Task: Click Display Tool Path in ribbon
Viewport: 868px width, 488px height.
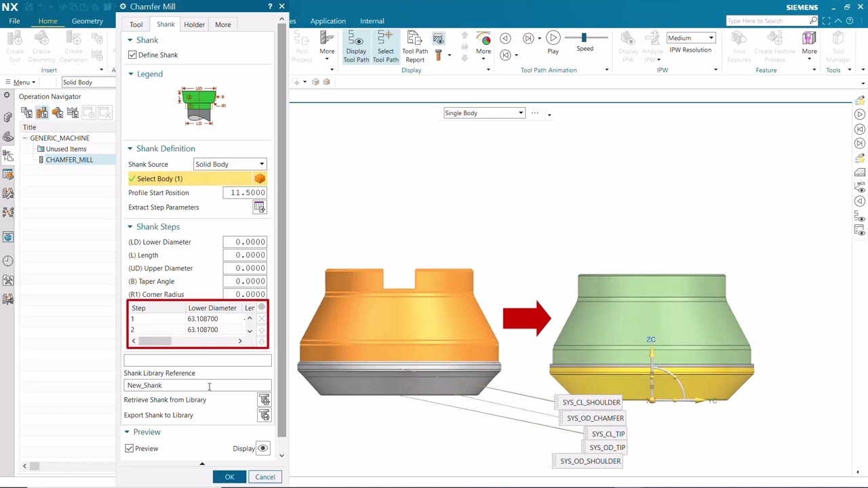Action: 356,47
